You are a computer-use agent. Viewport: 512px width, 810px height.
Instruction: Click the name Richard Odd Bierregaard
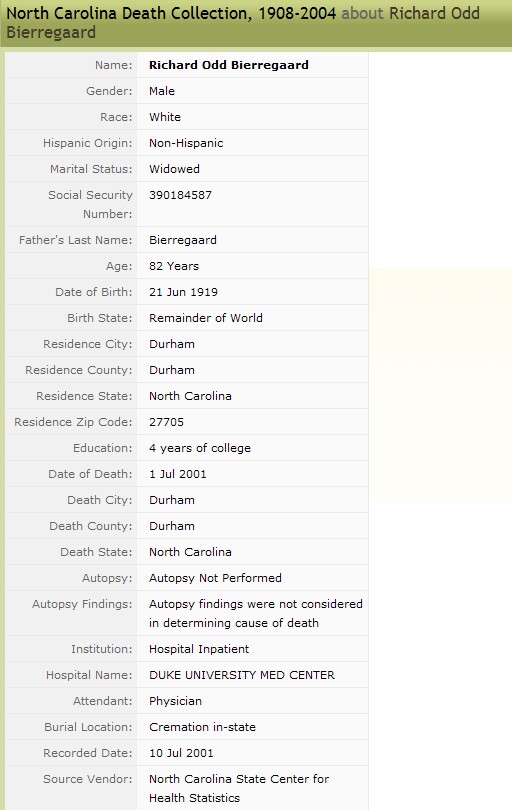click(x=228, y=65)
